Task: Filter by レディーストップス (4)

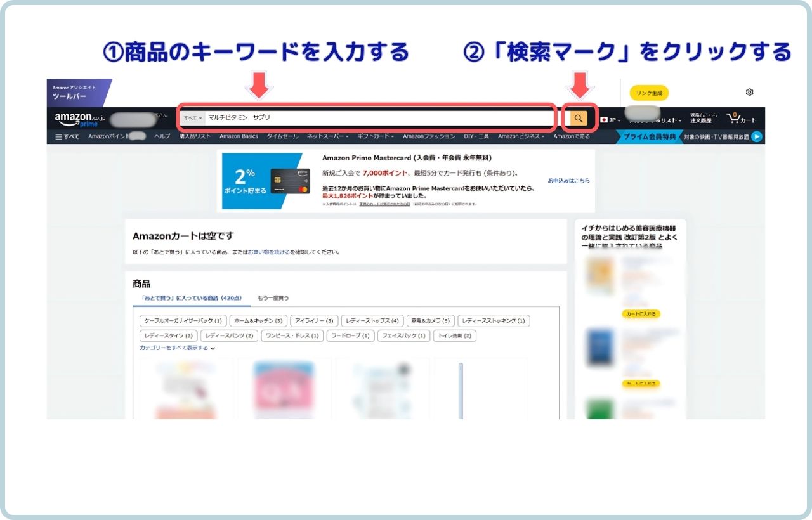Action: click(372, 321)
